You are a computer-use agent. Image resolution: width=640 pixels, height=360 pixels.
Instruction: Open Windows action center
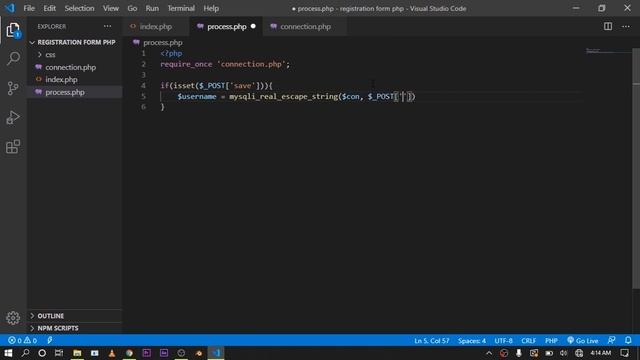pyautogui.click(x=624, y=353)
